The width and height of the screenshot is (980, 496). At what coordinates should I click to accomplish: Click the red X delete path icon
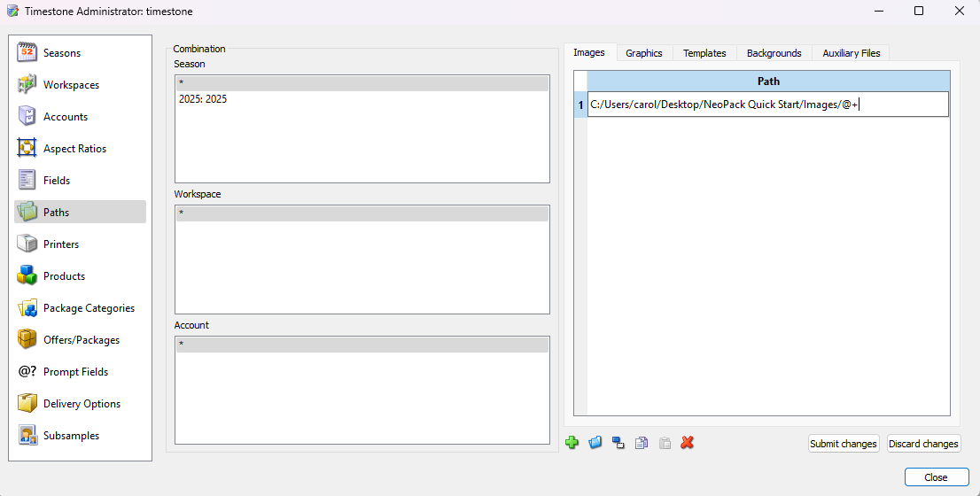pos(687,443)
